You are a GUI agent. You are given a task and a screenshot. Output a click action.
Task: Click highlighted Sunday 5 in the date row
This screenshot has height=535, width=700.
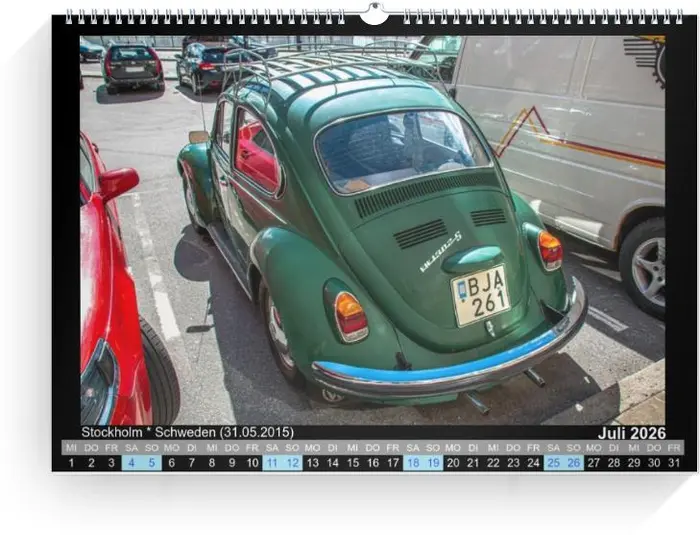click(151, 463)
